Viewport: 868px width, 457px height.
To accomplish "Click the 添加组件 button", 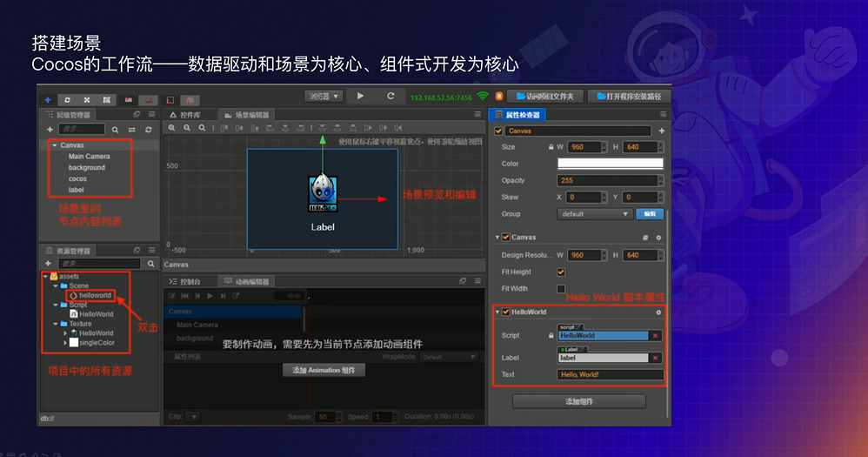I will pyautogui.click(x=579, y=401).
